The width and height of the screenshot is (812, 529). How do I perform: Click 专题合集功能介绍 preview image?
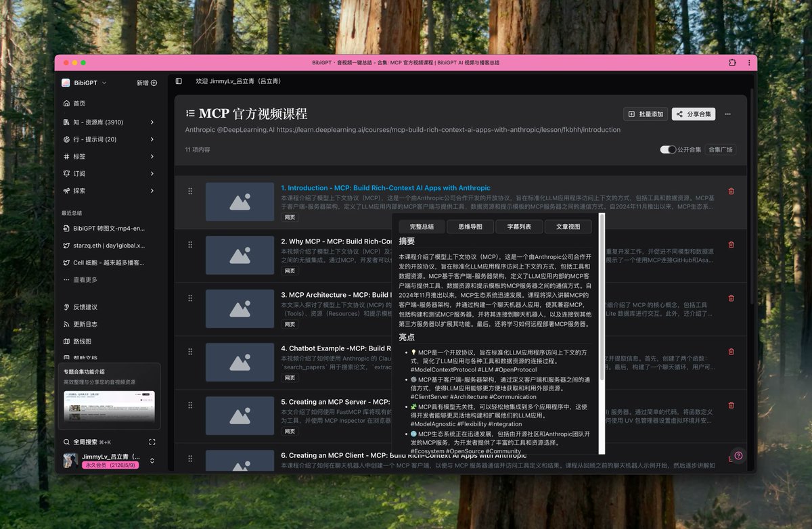[x=109, y=408]
